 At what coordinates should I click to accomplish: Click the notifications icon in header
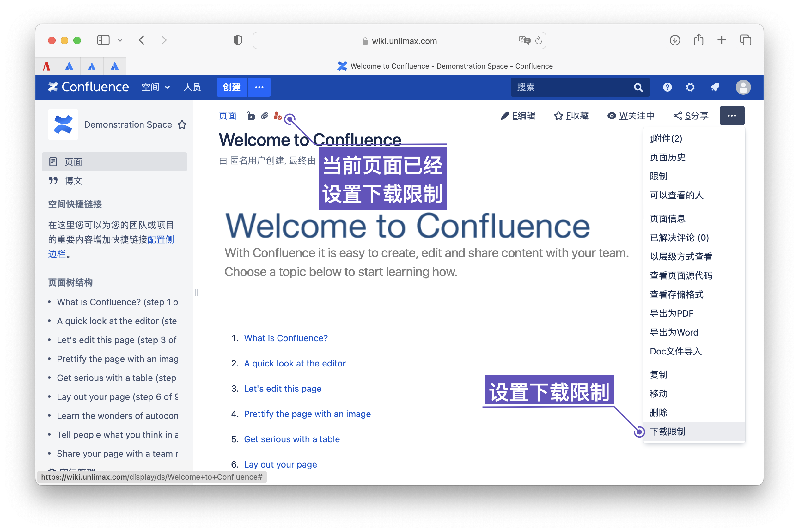tap(715, 87)
